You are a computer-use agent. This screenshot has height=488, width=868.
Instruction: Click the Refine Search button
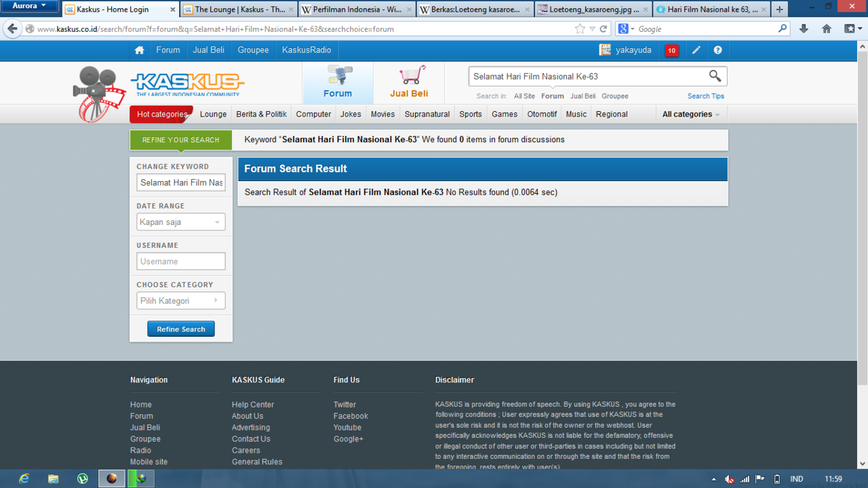181,329
